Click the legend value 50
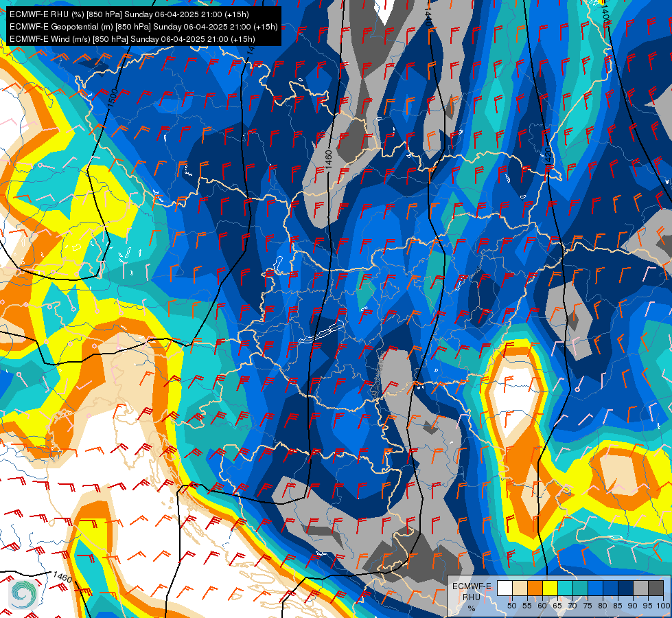672x618 pixels. (511, 606)
